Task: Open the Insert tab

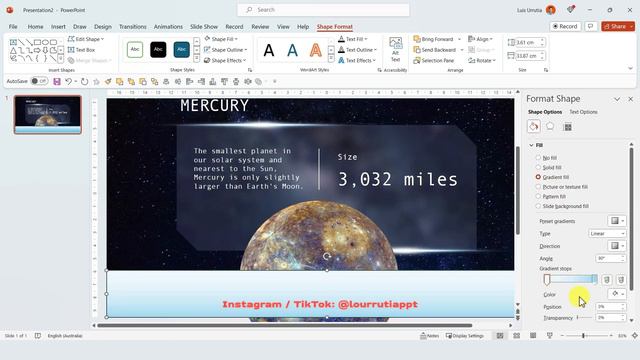Action: click(x=58, y=27)
